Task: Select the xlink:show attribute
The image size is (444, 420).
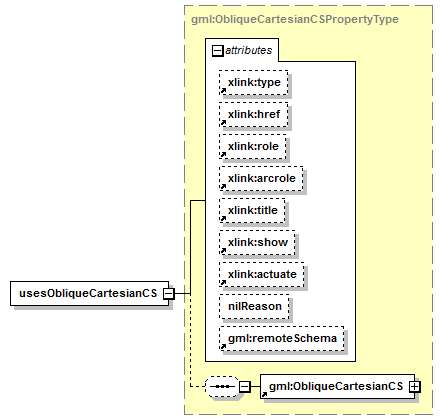Action: 257,242
